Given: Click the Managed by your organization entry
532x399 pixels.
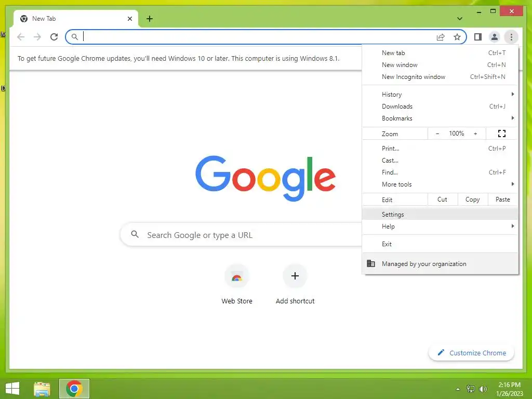Looking at the screenshot, I should [441, 263].
